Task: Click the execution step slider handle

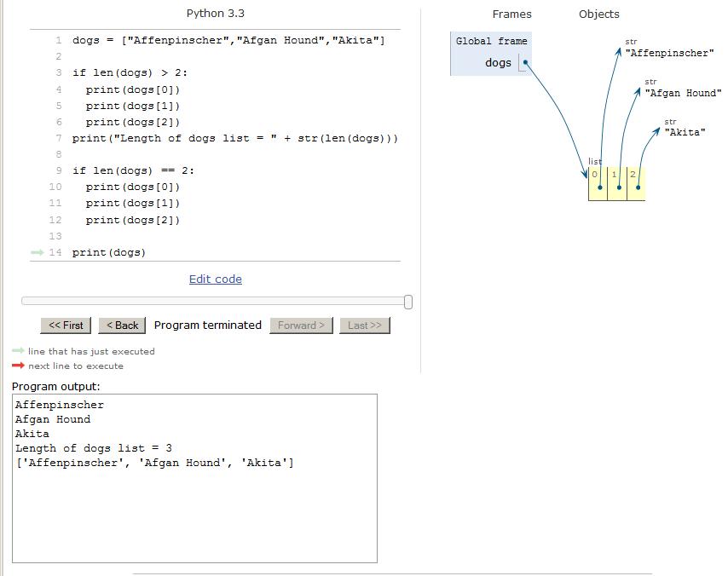Action: point(408,302)
